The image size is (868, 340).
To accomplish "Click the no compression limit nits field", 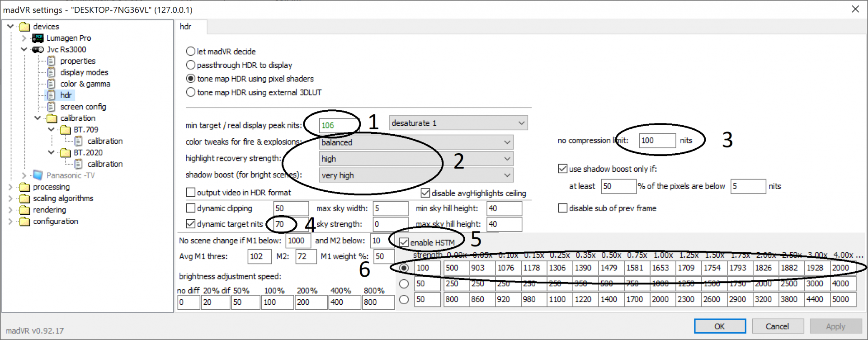I will tap(657, 141).
